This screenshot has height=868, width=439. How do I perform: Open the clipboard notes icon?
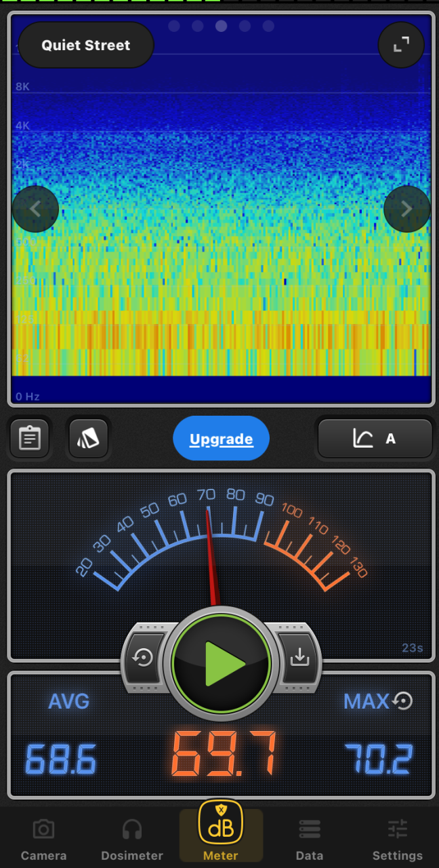point(29,439)
